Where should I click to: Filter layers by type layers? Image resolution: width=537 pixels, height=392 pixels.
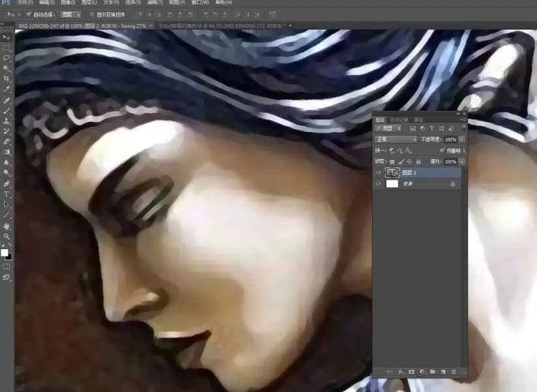[x=432, y=128]
